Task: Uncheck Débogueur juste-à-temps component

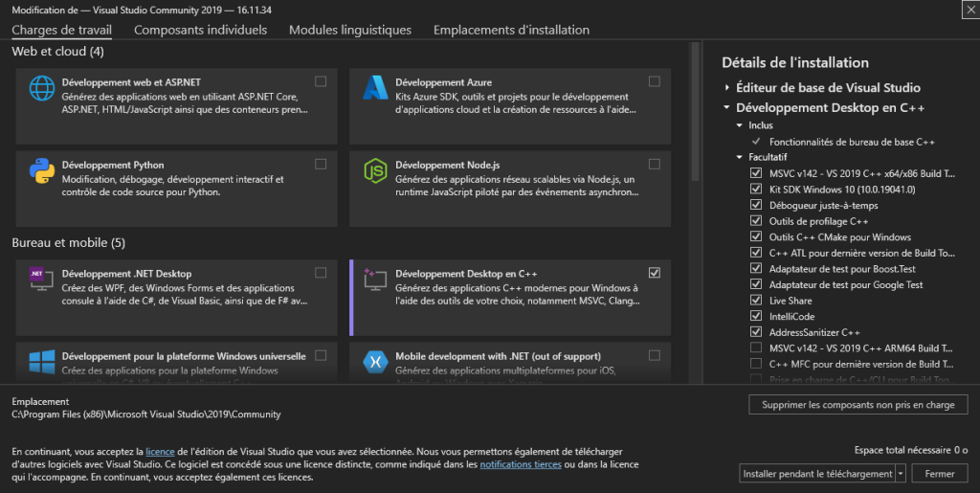Action: (x=756, y=204)
